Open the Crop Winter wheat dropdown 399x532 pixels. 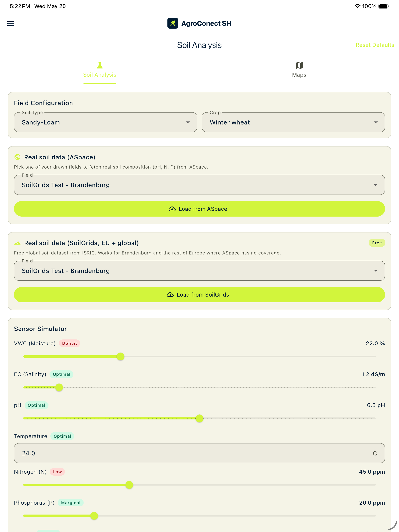coord(293,122)
